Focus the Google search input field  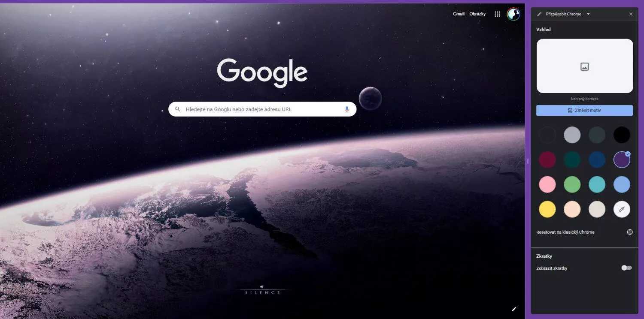coord(263,109)
